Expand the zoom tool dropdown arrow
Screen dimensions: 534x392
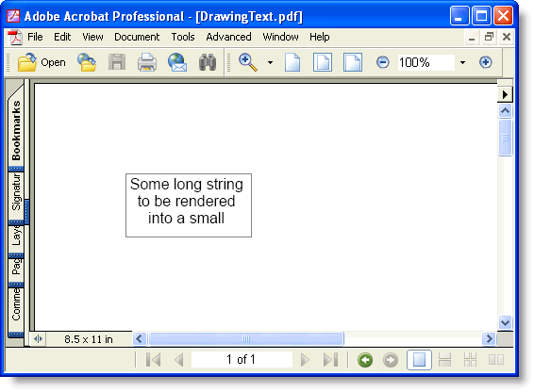point(270,62)
